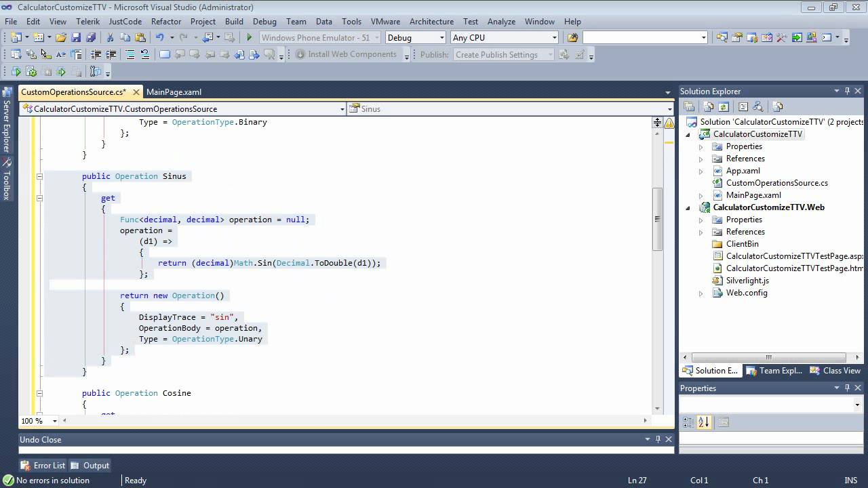
Task: Click the Open File folder icon
Action: coord(61,38)
